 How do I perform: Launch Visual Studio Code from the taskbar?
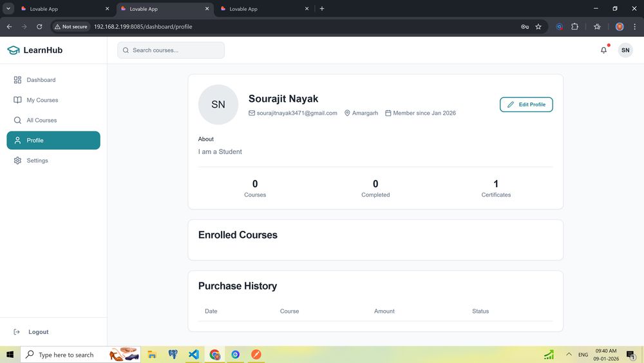click(193, 355)
